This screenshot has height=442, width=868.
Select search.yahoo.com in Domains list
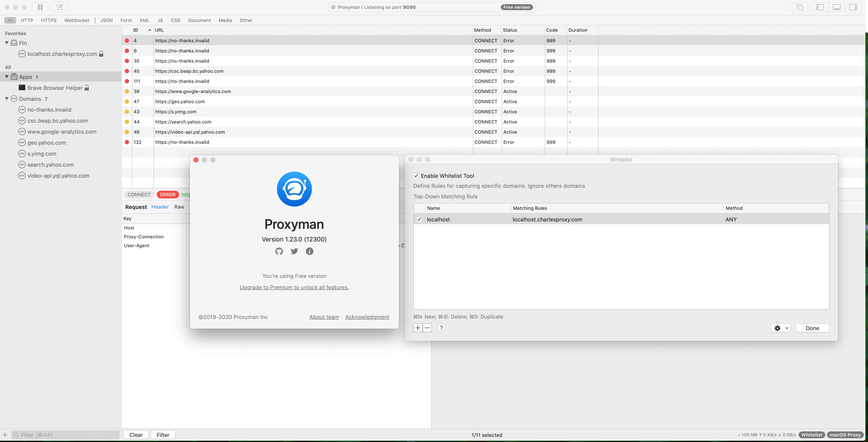coord(50,165)
